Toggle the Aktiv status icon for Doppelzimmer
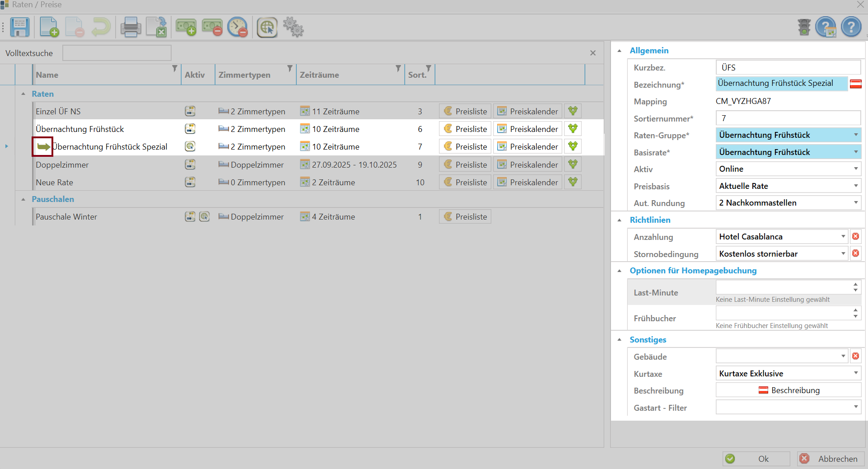Viewport: 868px width, 469px height. (x=190, y=164)
